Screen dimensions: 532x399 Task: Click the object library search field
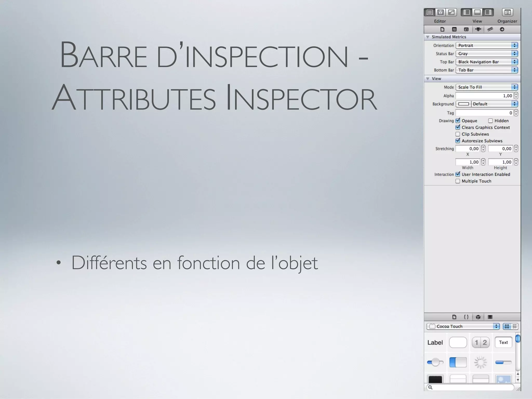tap(470, 387)
